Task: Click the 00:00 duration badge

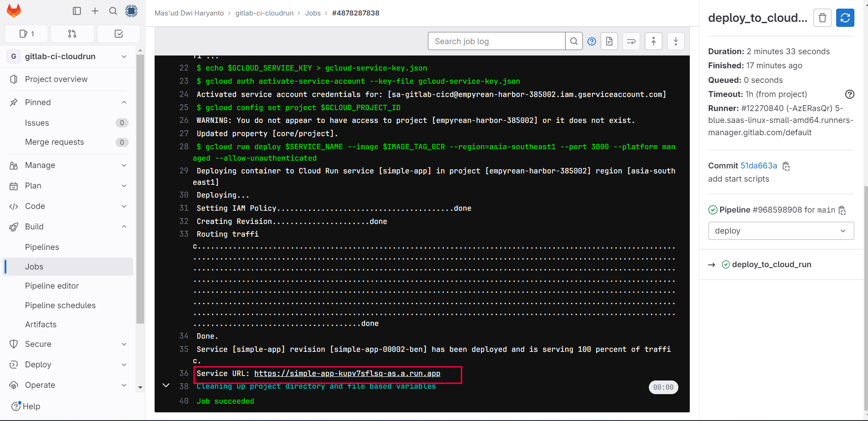Action: [663, 387]
